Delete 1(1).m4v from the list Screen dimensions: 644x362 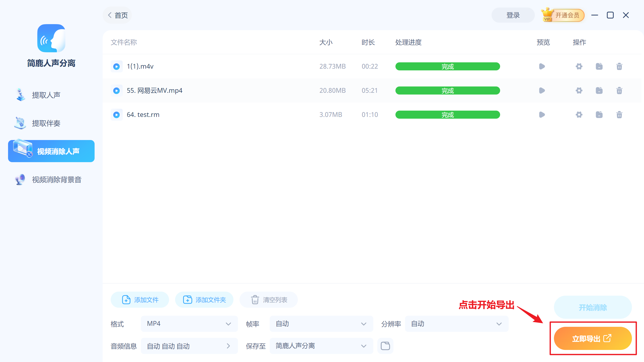tap(619, 66)
